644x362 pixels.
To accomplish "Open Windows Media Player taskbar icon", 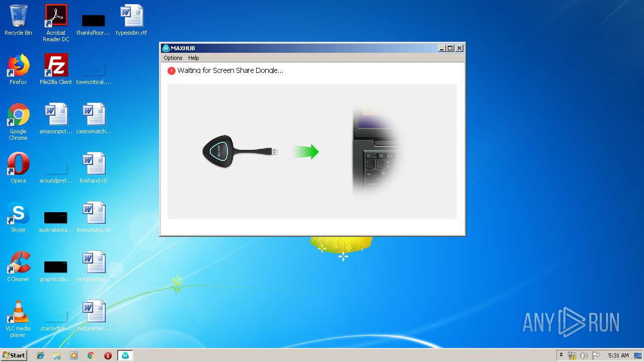I will click(74, 355).
